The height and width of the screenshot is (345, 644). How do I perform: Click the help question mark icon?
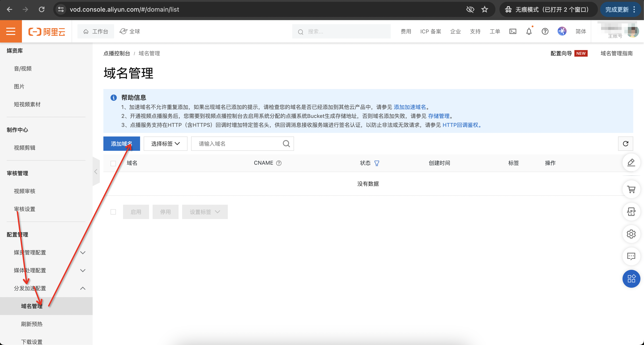point(545,32)
